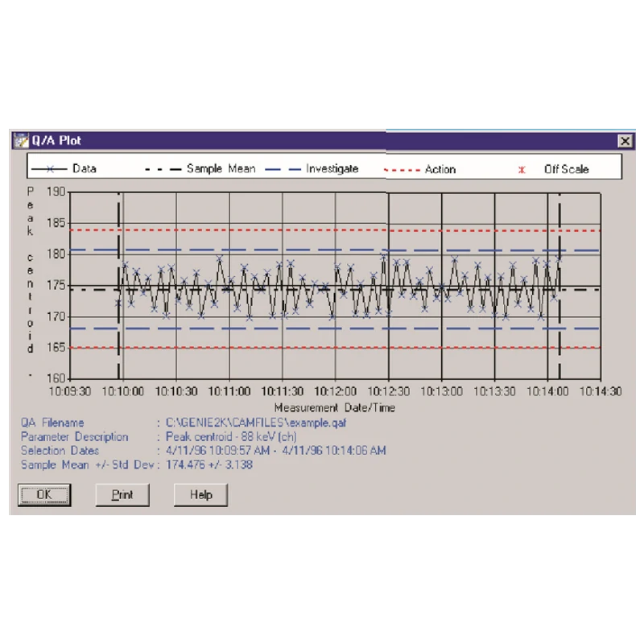Screen dimensions: 644x644
Task: Click the Measurement Date/Time axis title
Action: [335, 408]
